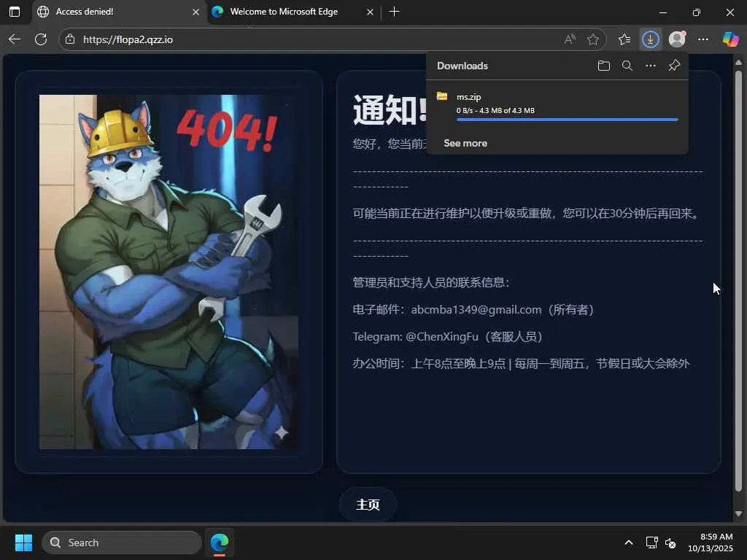Open the ms.zip download entry
This screenshot has height=560, width=747.
point(557,108)
